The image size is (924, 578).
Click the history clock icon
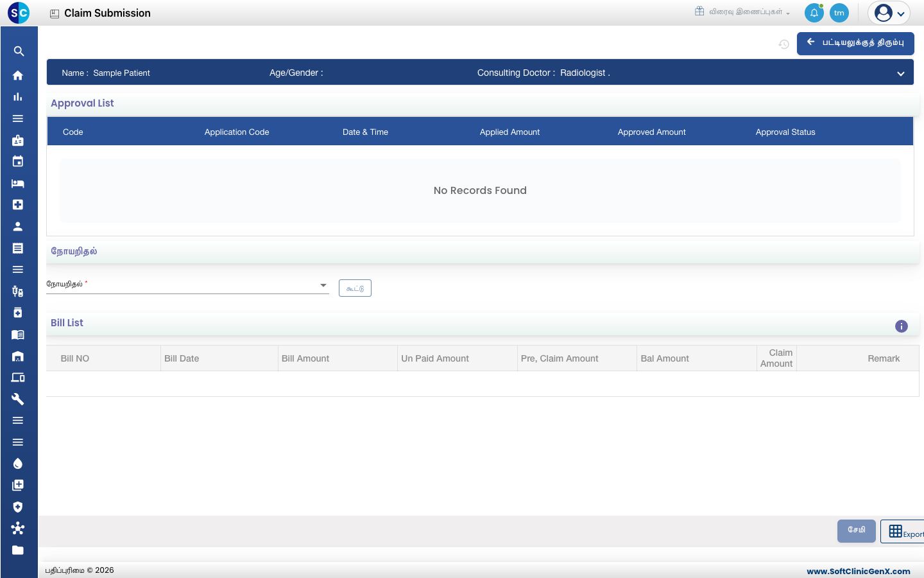coord(783,44)
